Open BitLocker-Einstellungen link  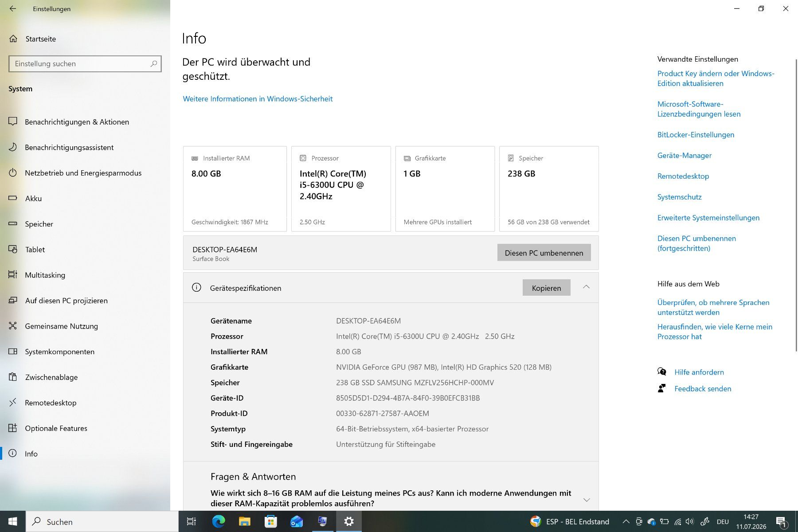point(696,135)
